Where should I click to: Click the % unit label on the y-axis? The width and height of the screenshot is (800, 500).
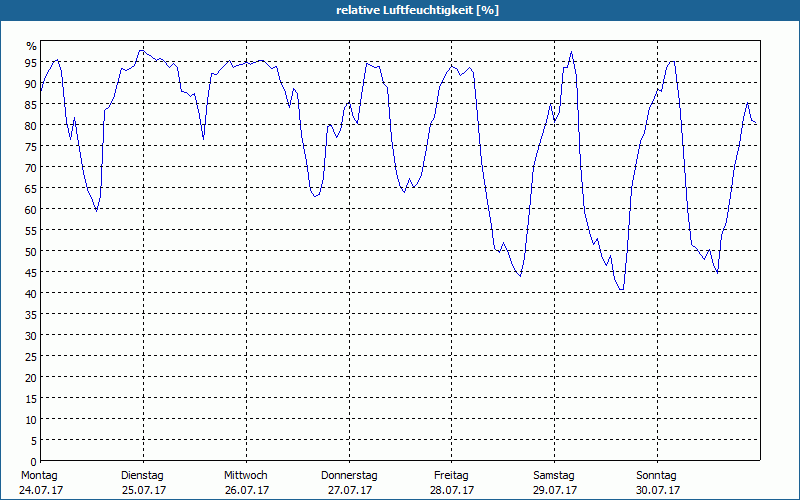click(32, 46)
